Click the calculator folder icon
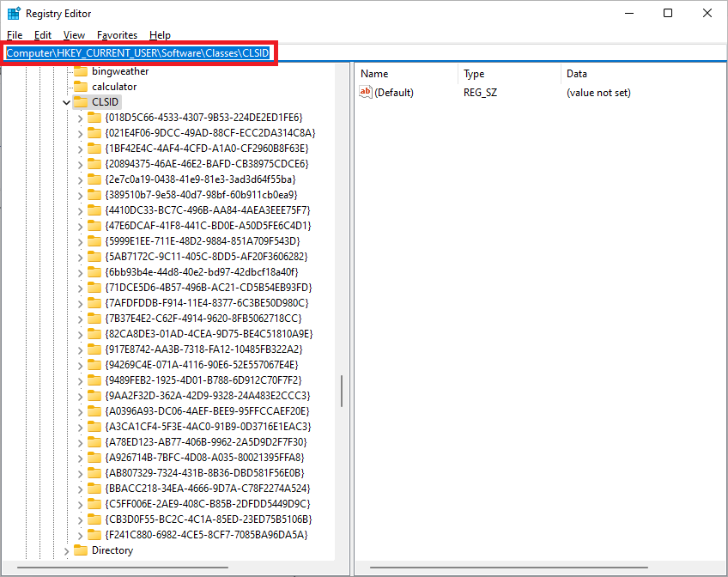Screen dimensions: 728x577 click(x=81, y=87)
